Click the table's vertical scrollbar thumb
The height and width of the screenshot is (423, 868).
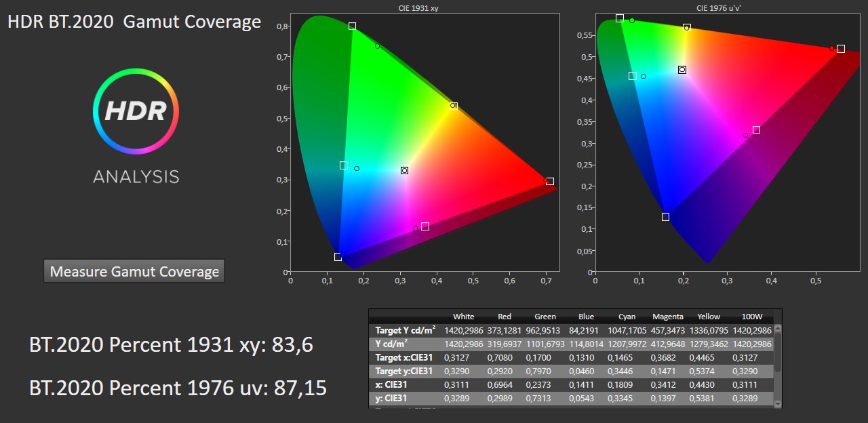click(x=778, y=350)
